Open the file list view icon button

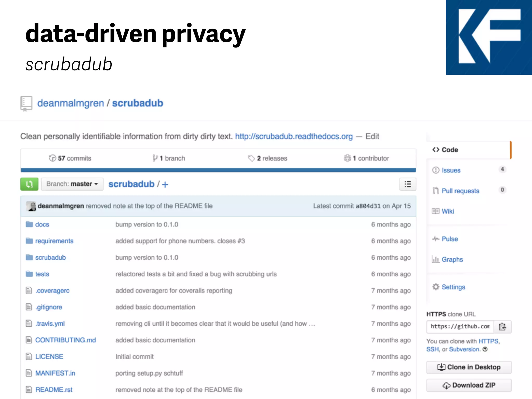tap(408, 184)
